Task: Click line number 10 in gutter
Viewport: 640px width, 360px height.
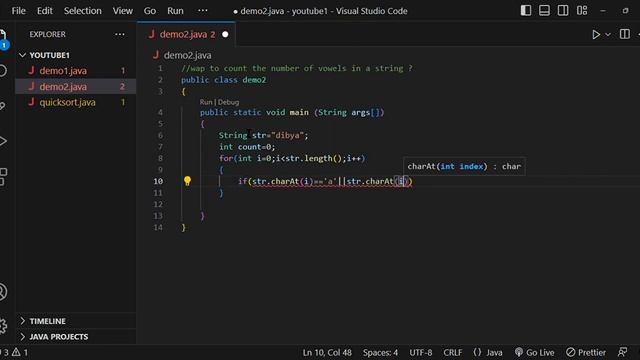Action: point(158,181)
